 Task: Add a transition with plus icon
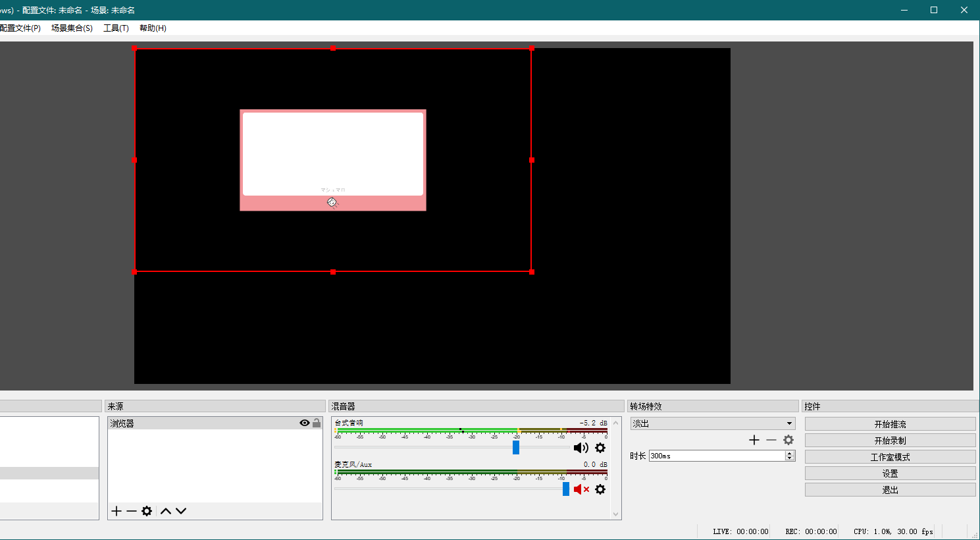tap(754, 440)
